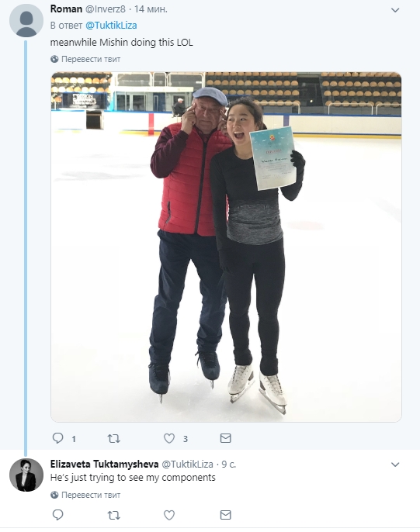Image resolution: width=420 pixels, height=532 pixels.
Task: Share Elizaveta's tweet via message envelope
Action: (225, 515)
